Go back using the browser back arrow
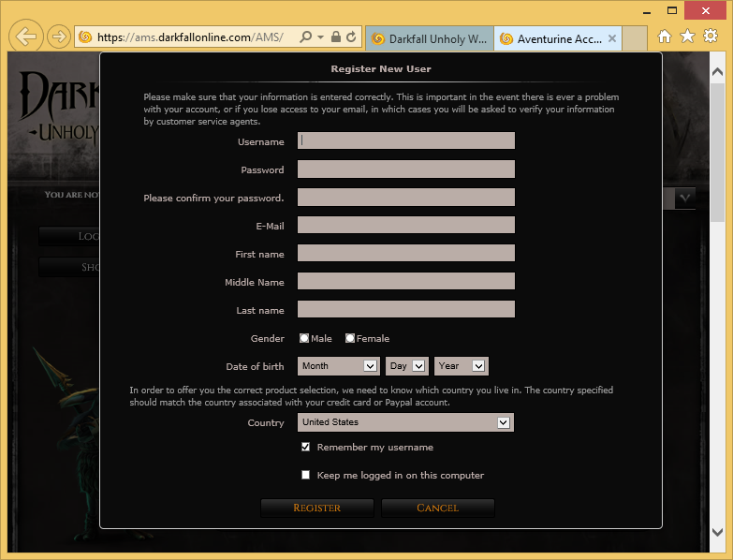This screenshot has width=733, height=560. click(25, 36)
